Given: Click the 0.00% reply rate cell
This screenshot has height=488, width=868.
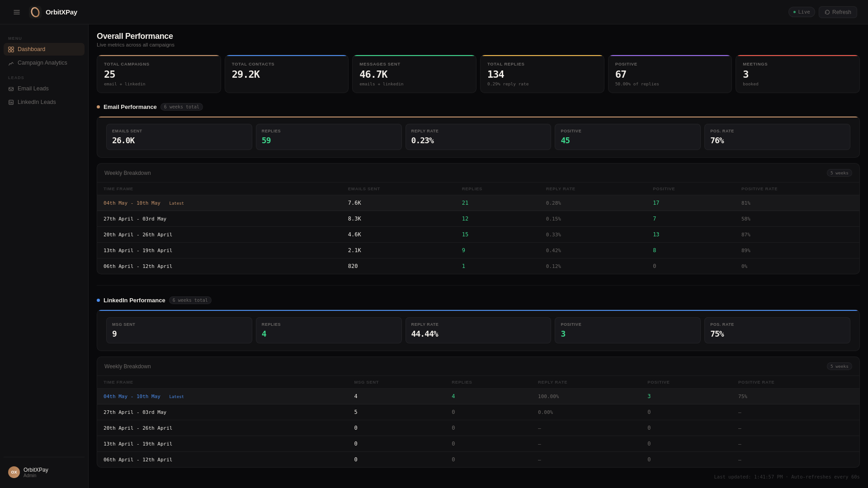Looking at the screenshot, I should (x=545, y=413).
